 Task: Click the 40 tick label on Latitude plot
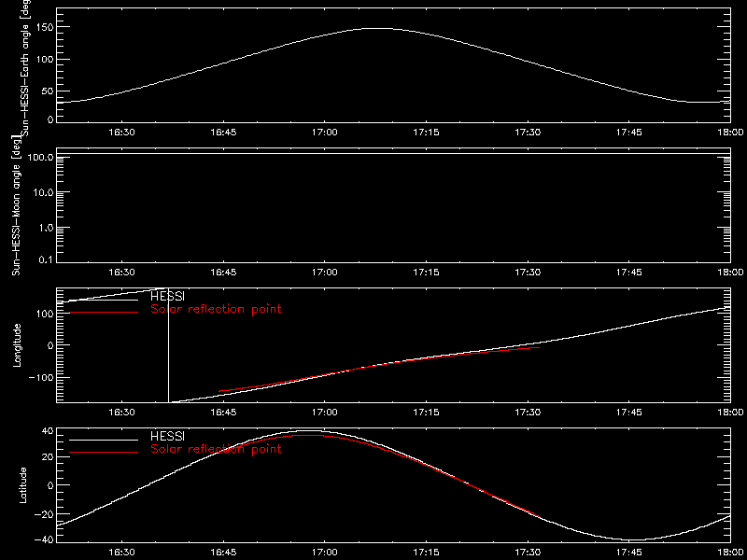click(x=46, y=431)
